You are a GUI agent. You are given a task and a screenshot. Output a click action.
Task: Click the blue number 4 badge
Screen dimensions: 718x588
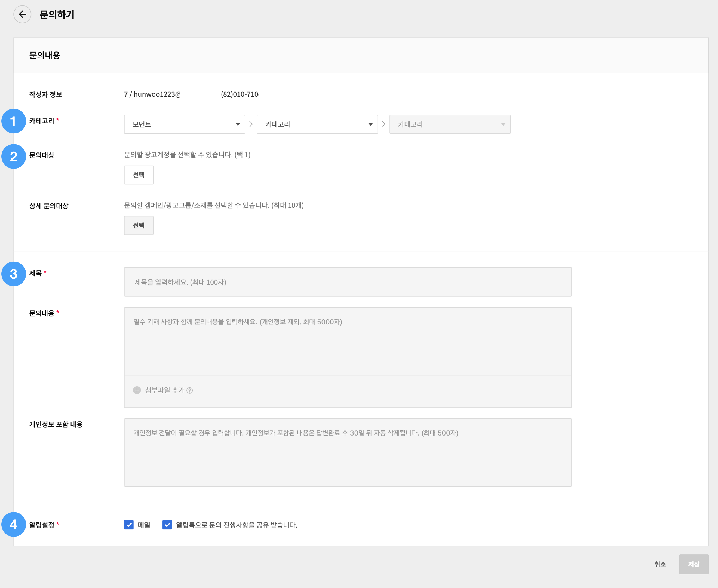pos(14,525)
